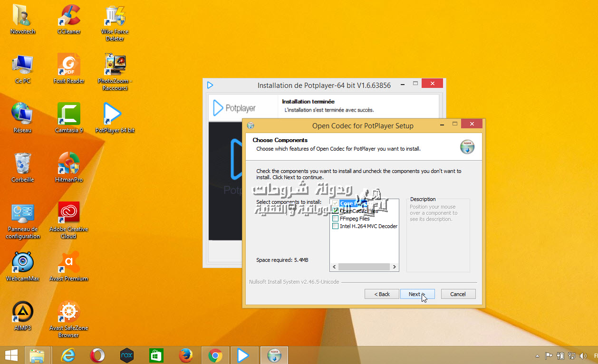
Task: Launch Adobe Creative Cloud shortcut
Action: coord(69,220)
